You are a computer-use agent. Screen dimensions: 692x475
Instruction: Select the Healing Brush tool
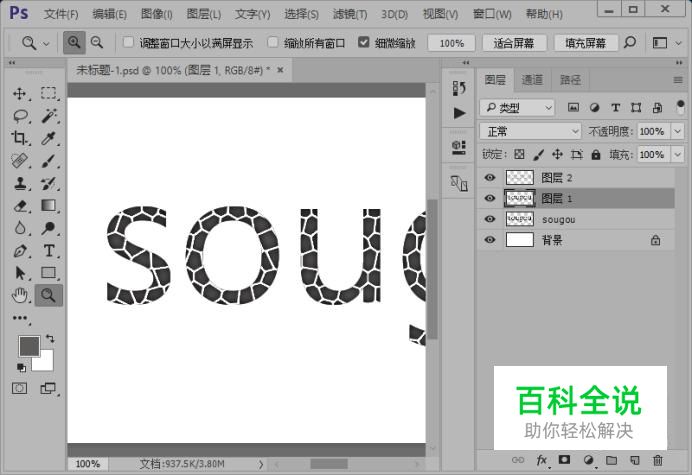[x=19, y=161]
